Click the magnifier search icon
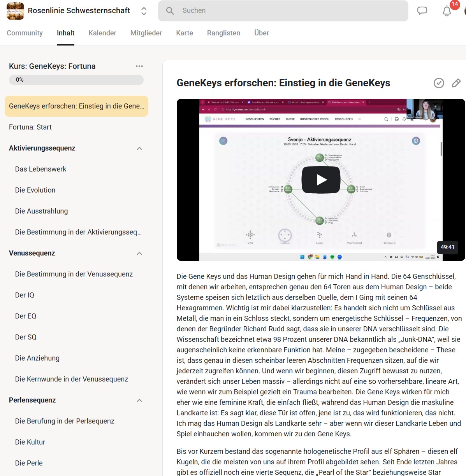Screen dimensions: 466x476 click(x=170, y=10)
